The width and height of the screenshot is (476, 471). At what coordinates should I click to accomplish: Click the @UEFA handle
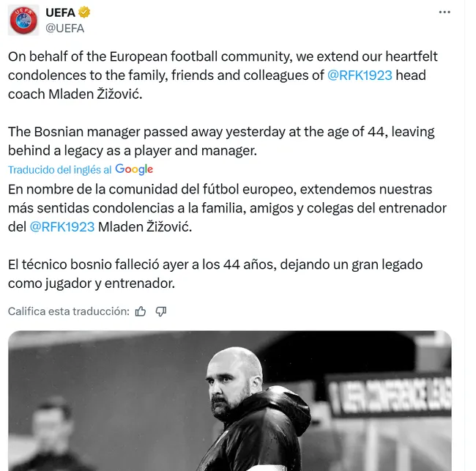point(65,28)
